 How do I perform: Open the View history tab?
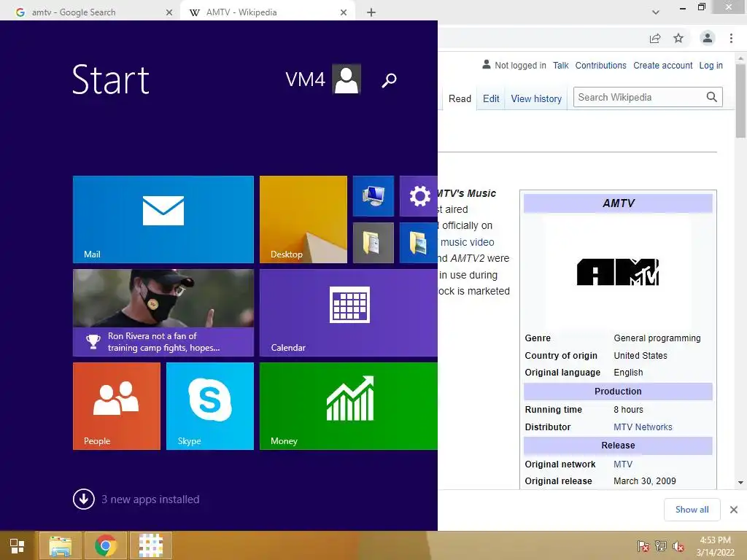click(536, 98)
